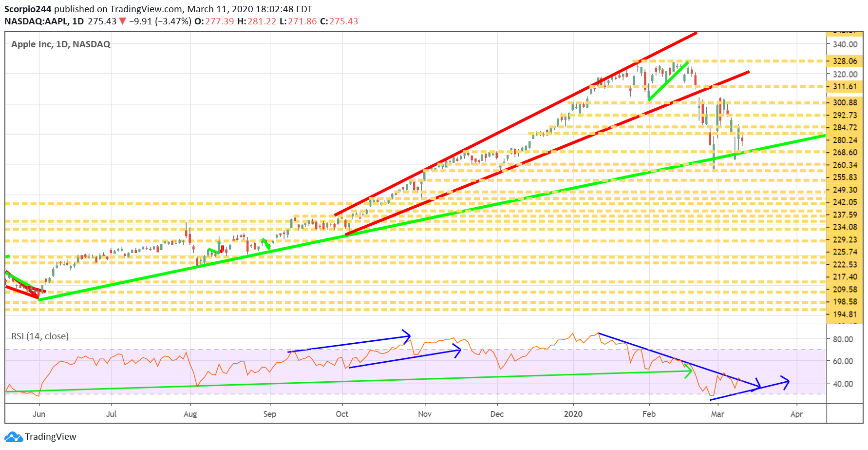The width and height of the screenshot is (868, 450).
Task: Click the 'RSI (14, close)' indicator label
Action: pos(40,336)
